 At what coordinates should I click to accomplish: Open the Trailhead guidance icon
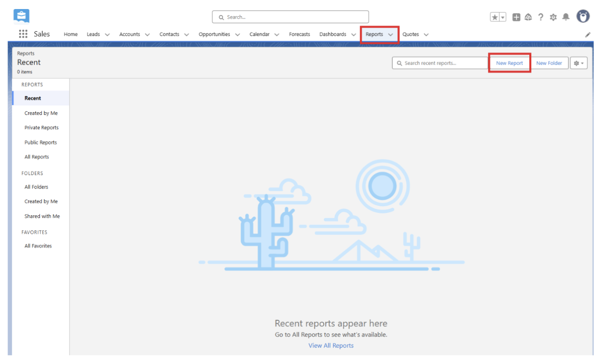click(528, 17)
